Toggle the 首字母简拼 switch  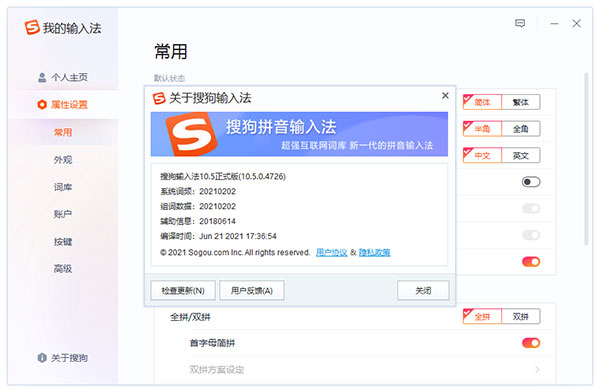[531, 343]
